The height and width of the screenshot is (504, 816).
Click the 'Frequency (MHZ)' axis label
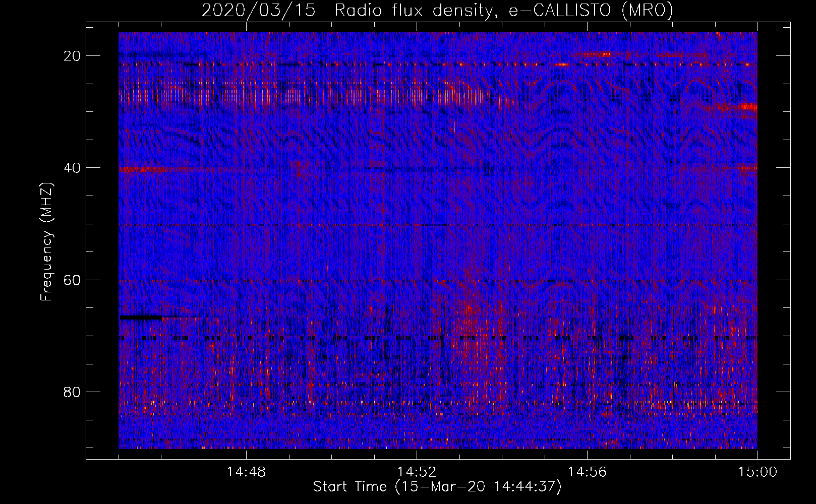point(46,241)
